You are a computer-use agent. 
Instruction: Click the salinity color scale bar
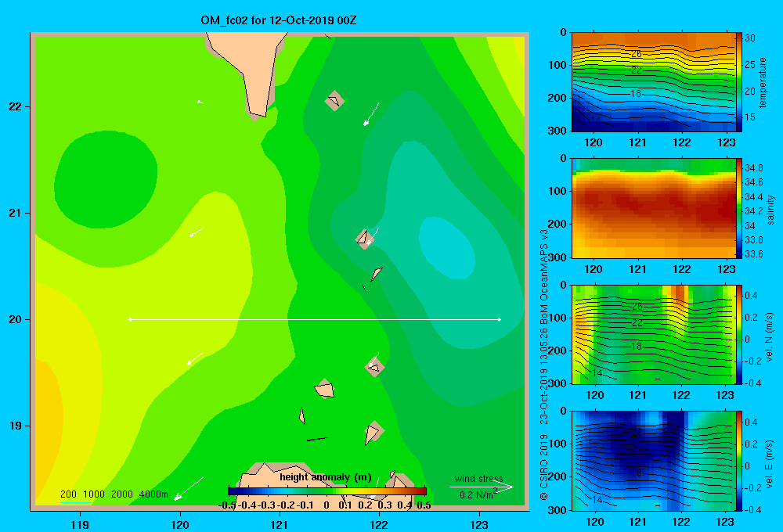pos(739,208)
